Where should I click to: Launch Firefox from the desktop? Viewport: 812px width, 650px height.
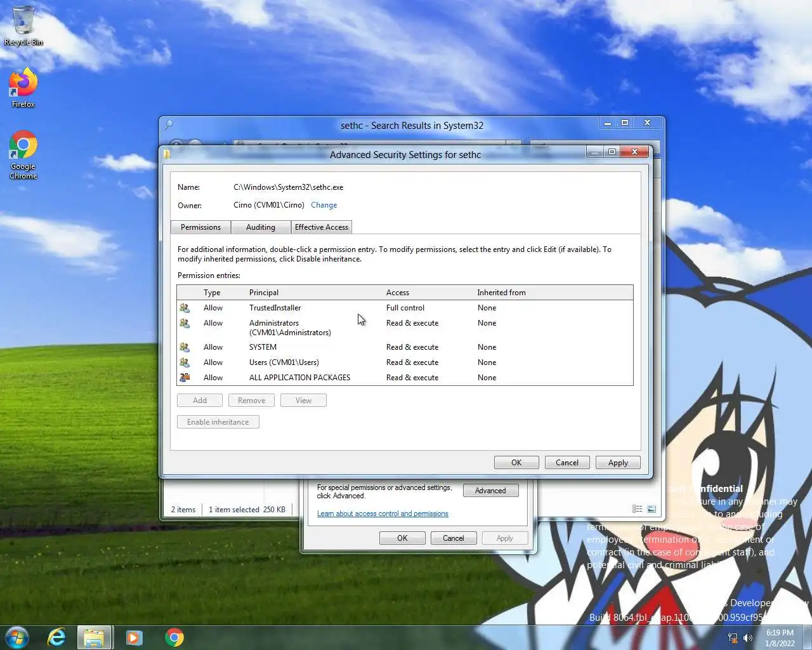[x=23, y=88]
